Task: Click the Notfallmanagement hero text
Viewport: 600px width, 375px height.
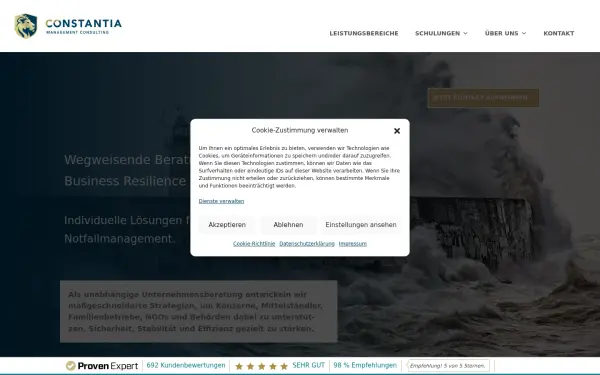Action: (x=119, y=239)
